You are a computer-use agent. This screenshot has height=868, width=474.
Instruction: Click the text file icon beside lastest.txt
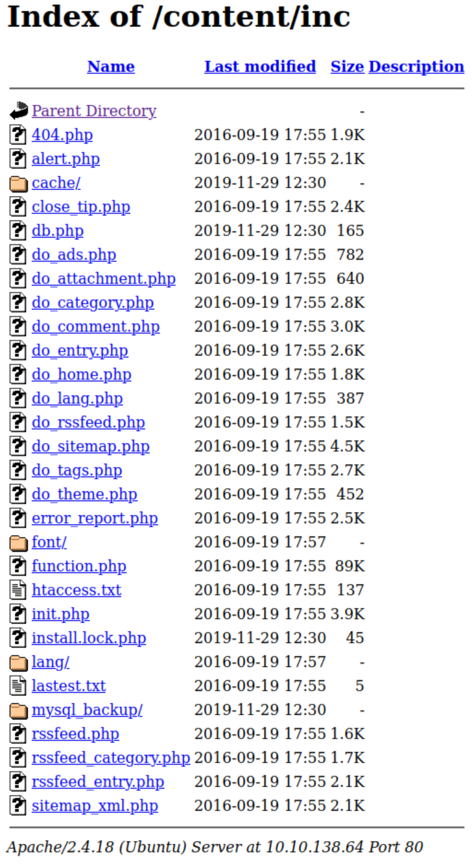[x=18, y=686]
